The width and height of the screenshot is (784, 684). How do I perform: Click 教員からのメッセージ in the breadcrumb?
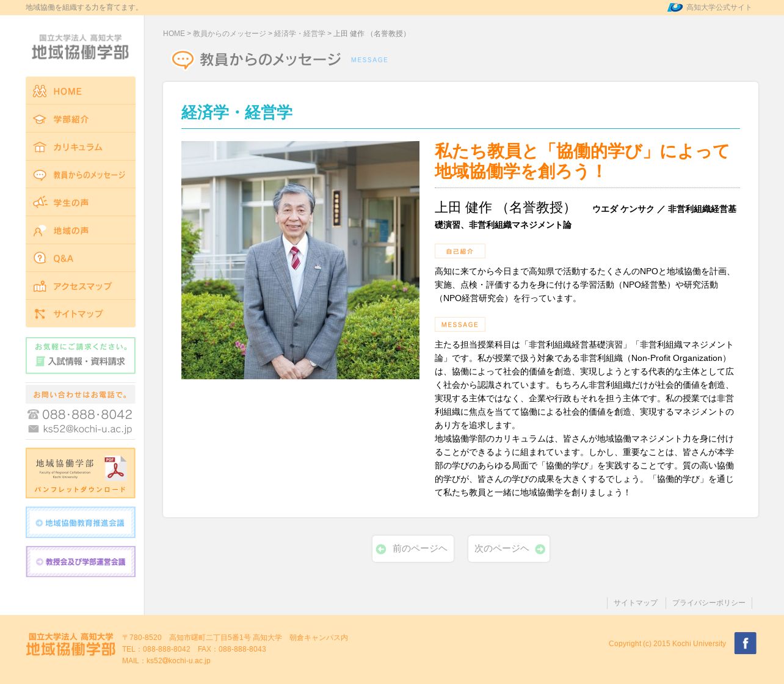pyautogui.click(x=230, y=34)
